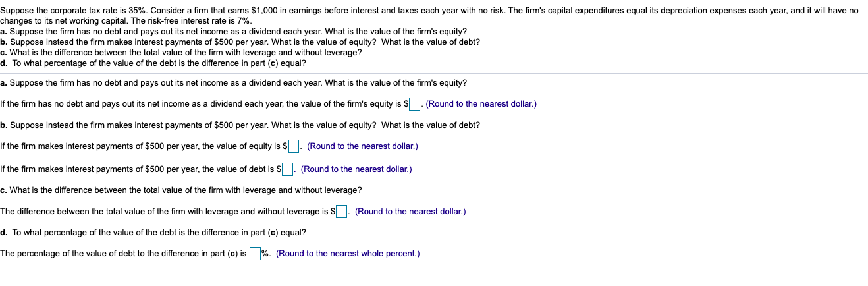The height and width of the screenshot is (286, 868).
Task: Click the lower part c heading about leverage difference
Action: 181,190
